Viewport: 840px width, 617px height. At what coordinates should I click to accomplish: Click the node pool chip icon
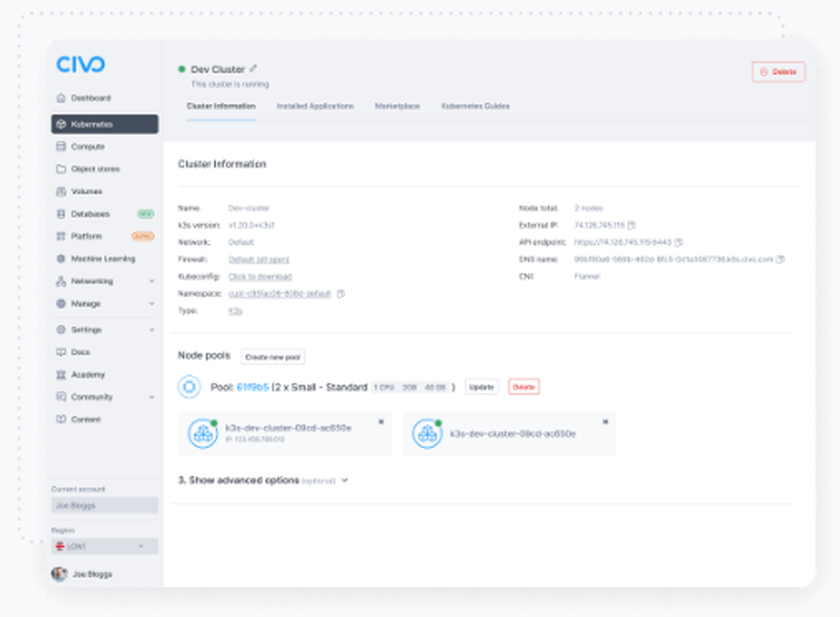point(189,387)
